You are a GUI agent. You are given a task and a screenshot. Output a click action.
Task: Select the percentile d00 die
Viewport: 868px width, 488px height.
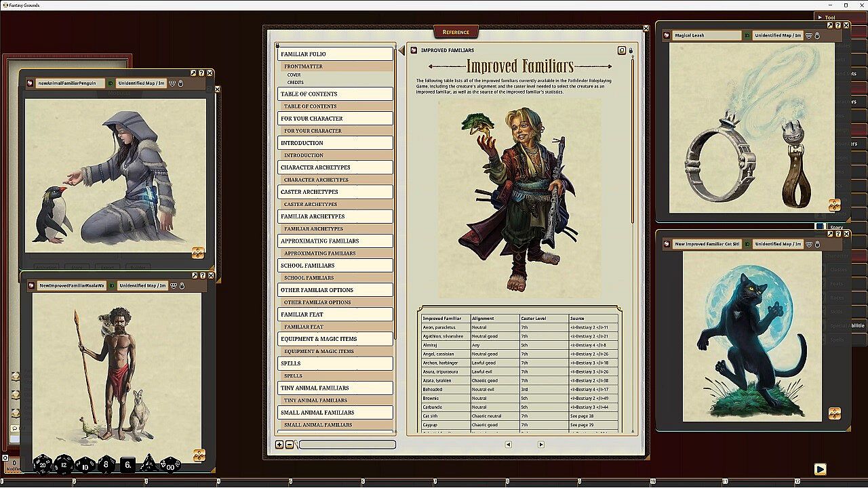point(170,465)
